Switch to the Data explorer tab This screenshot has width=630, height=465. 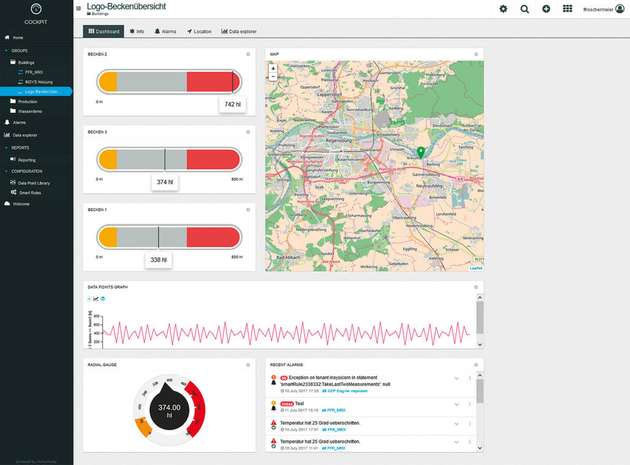pyautogui.click(x=239, y=31)
